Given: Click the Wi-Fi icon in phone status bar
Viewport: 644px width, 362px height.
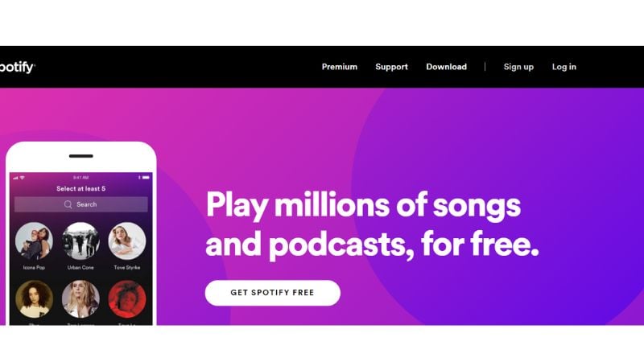Looking at the screenshot, I should click(23, 178).
